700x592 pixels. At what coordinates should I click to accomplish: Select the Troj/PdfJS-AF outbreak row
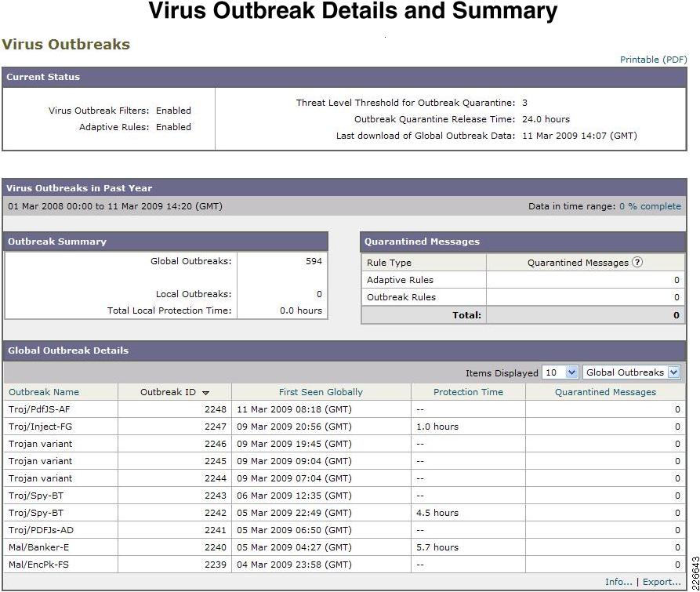(344, 409)
